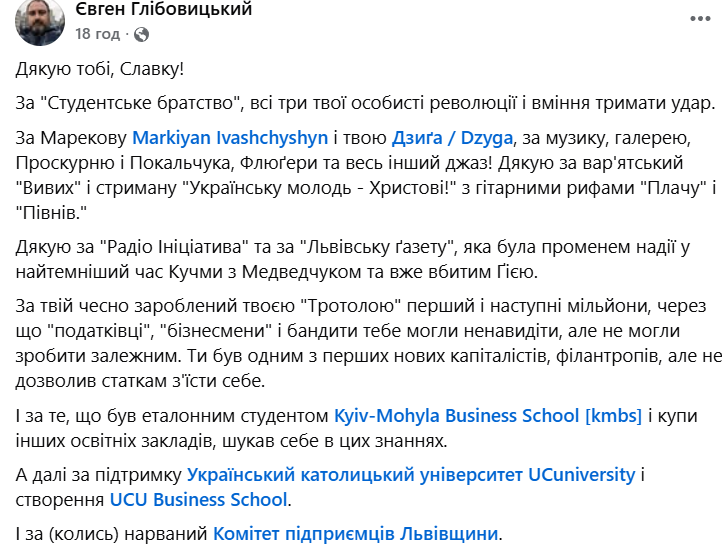Open the Markiyan Ivashchyshyn tagged profile
The width and height of the screenshot is (722, 558).
click(220, 135)
